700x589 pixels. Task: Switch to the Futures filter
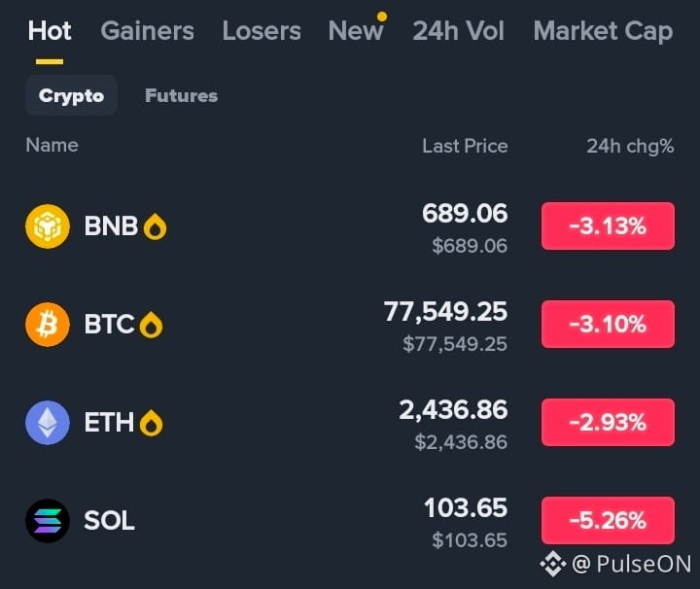(181, 95)
